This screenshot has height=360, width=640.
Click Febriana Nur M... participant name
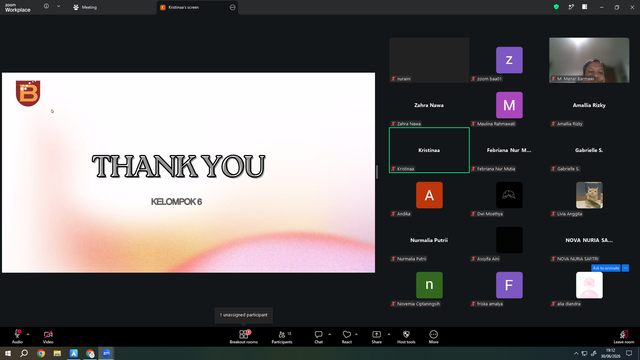click(509, 150)
